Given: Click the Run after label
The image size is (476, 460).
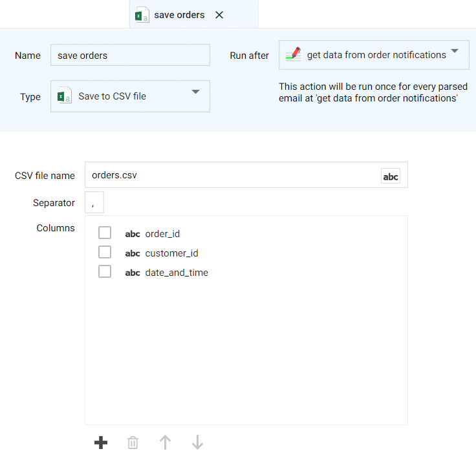Looking at the screenshot, I should [249, 56].
